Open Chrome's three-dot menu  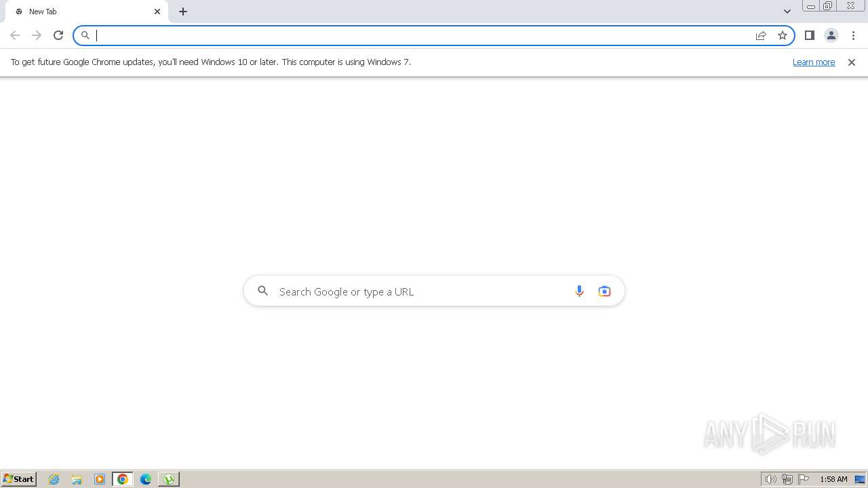tap(853, 35)
